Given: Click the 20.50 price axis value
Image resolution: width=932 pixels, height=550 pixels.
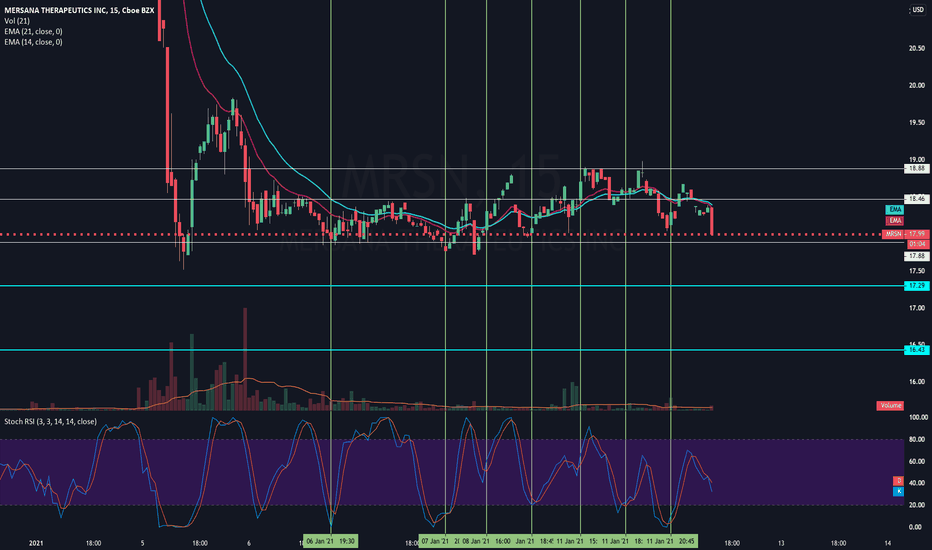Looking at the screenshot, I should [917, 49].
